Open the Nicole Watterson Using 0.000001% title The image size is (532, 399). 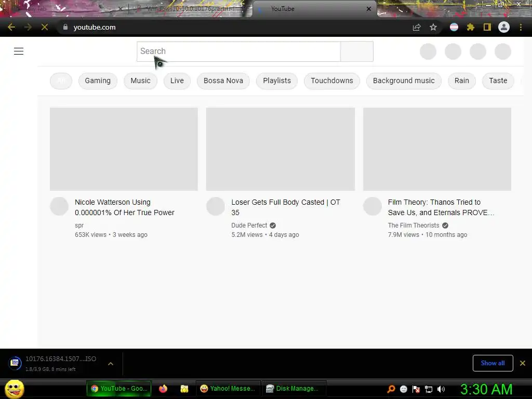click(x=125, y=207)
